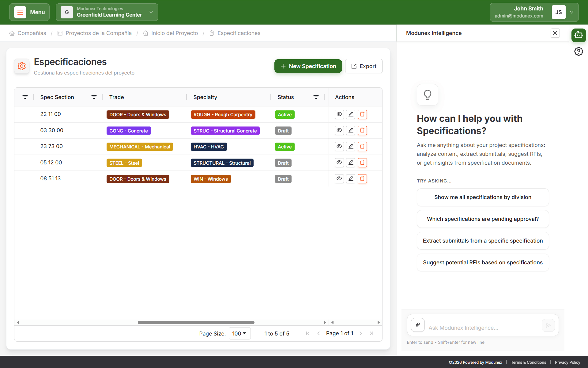The width and height of the screenshot is (588, 368).
Task: Go to Proyectos de la Compañía breadcrumb
Action: 98,33
